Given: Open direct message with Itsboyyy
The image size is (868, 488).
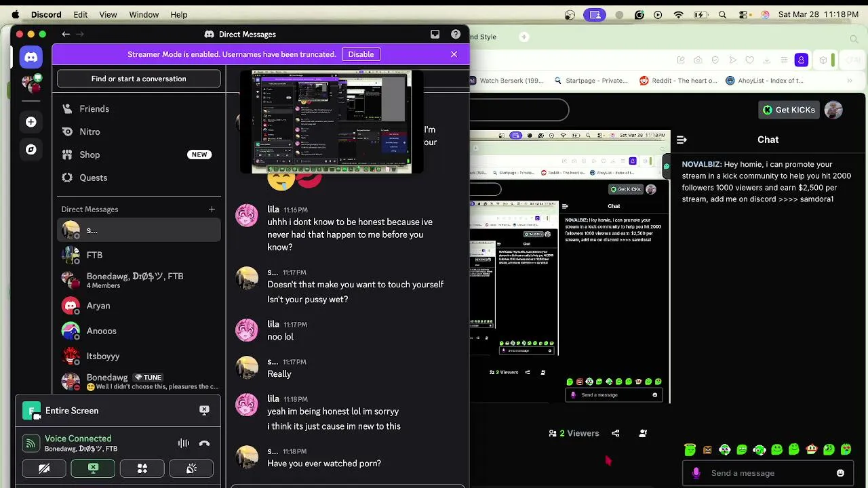Looking at the screenshot, I should pos(138,356).
